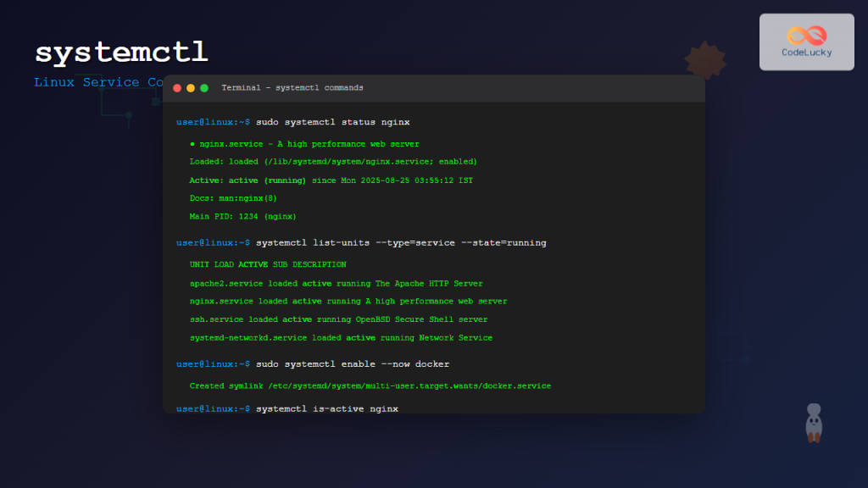Click the green active status dot beside nginx.service
This screenshot has height=488, width=868.
click(192, 143)
